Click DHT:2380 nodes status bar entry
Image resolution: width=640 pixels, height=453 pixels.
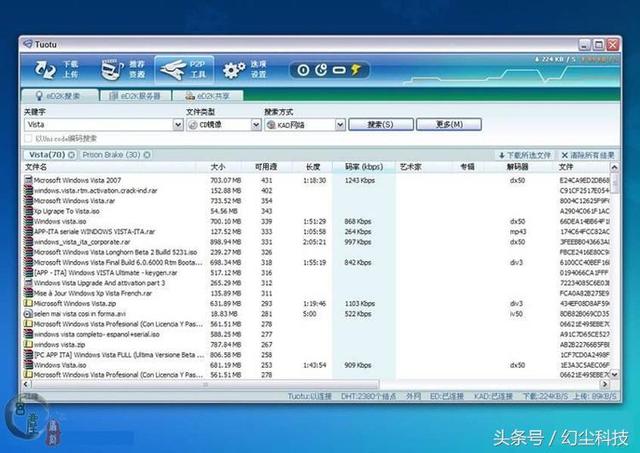point(368,396)
